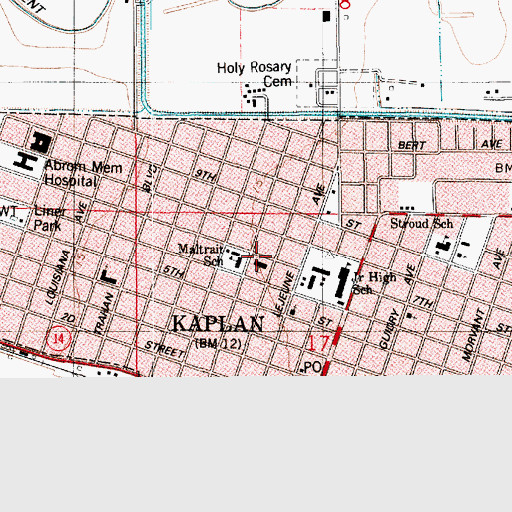Click the PO post office label
This screenshot has width=512, height=512.
(313, 367)
